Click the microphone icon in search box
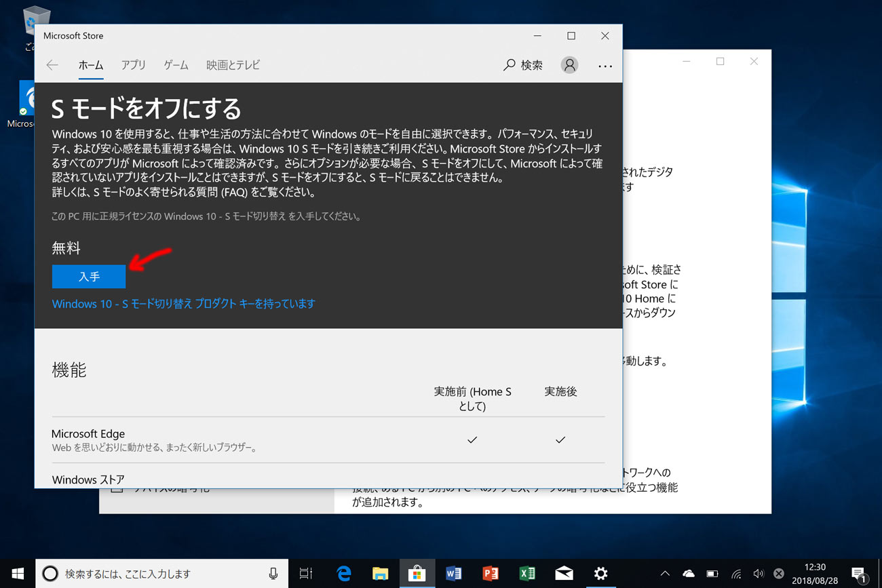Viewport: 882px width, 588px height. coord(273,574)
